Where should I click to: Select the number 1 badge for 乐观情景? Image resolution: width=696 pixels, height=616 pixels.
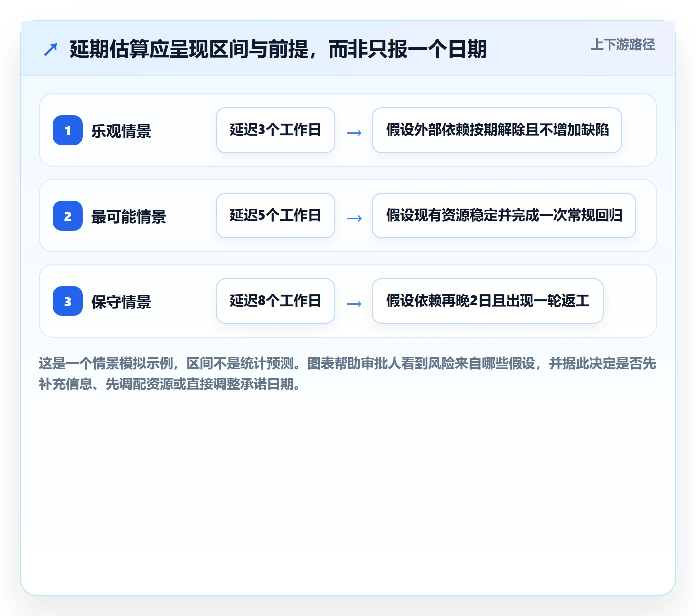point(68,130)
